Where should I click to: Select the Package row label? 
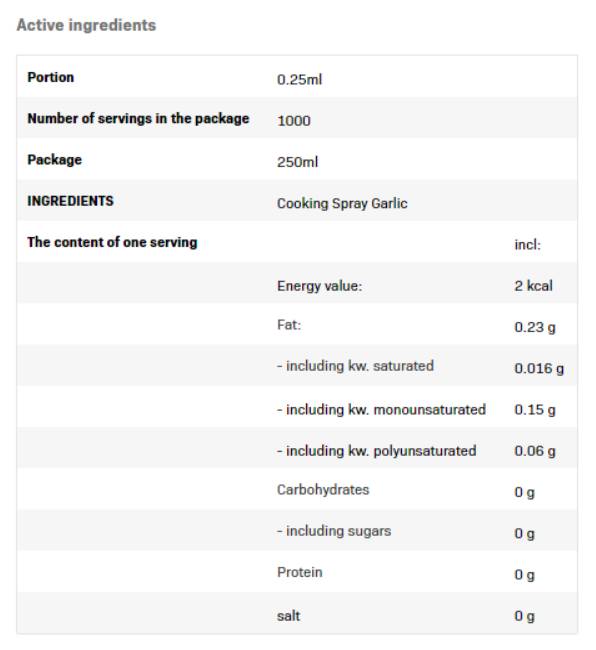[x=54, y=160]
